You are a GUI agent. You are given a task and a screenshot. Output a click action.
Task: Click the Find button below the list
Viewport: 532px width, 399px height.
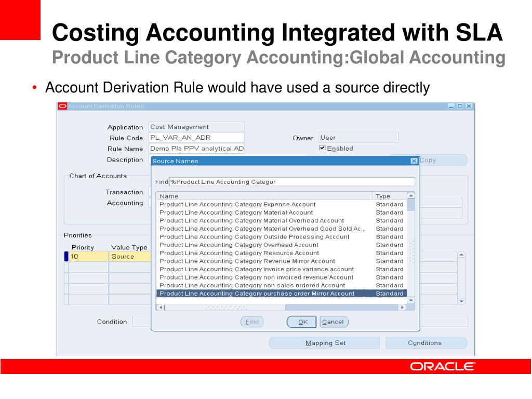coord(252,322)
